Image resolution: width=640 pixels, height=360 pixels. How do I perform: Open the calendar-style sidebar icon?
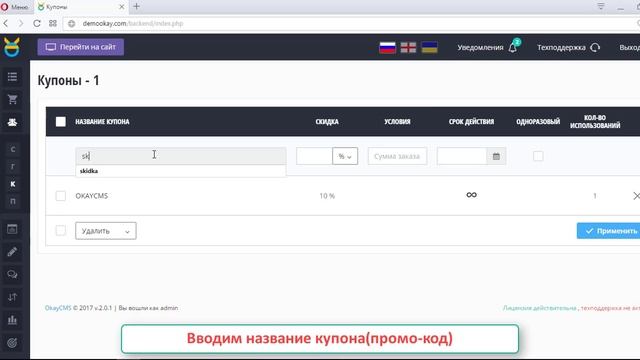pyautogui.click(x=12, y=229)
